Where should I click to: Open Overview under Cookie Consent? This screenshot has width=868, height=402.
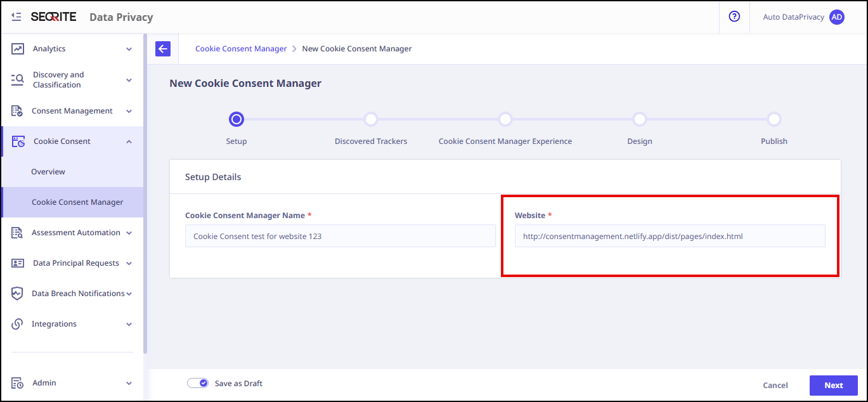click(x=48, y=172)
